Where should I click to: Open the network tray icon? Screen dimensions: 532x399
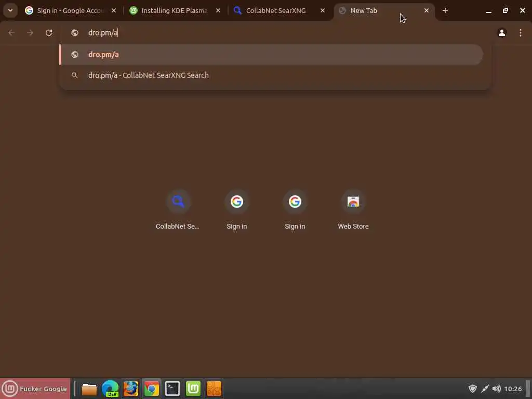[485, 389]
